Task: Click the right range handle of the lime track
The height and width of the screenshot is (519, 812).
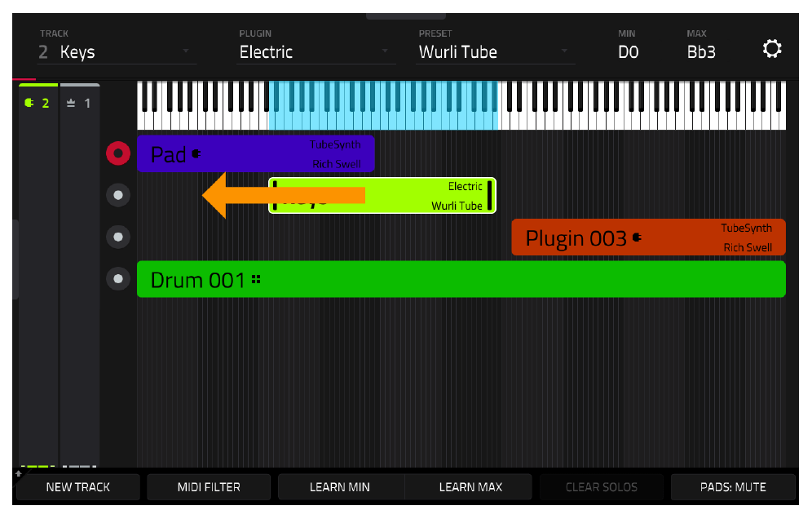Action: tap(489, 196)
